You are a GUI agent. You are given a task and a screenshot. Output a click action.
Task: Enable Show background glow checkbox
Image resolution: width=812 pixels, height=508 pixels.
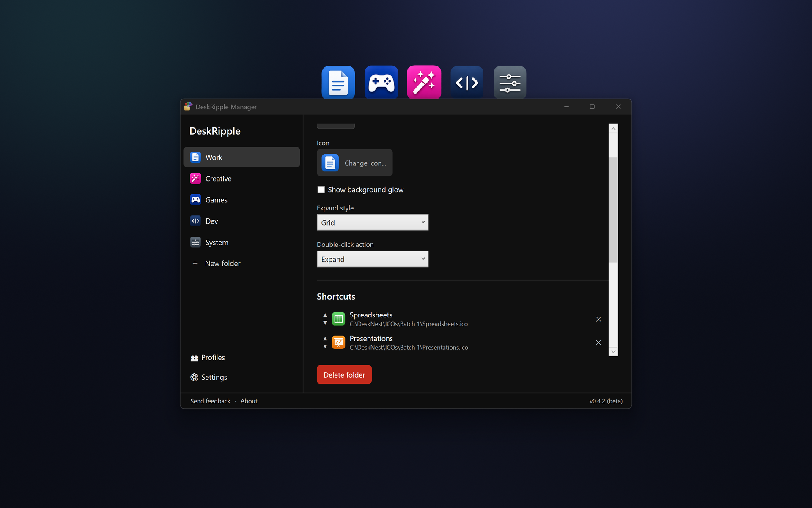[321, 190]
